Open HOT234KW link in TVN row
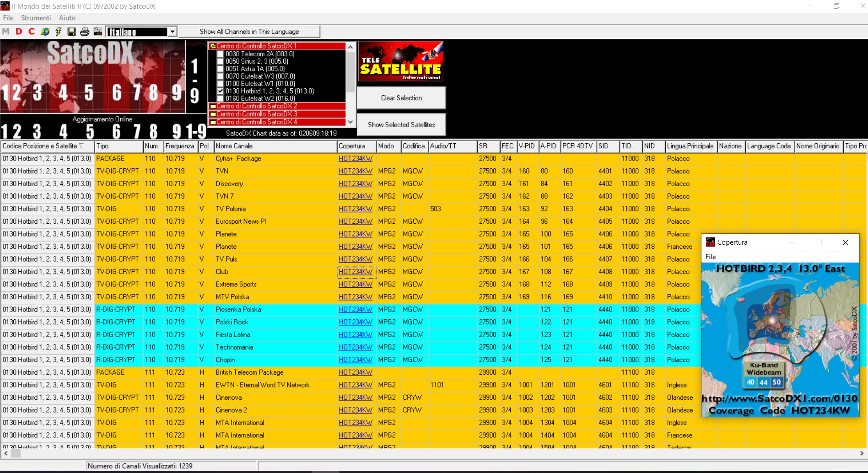 click(356, 171)
